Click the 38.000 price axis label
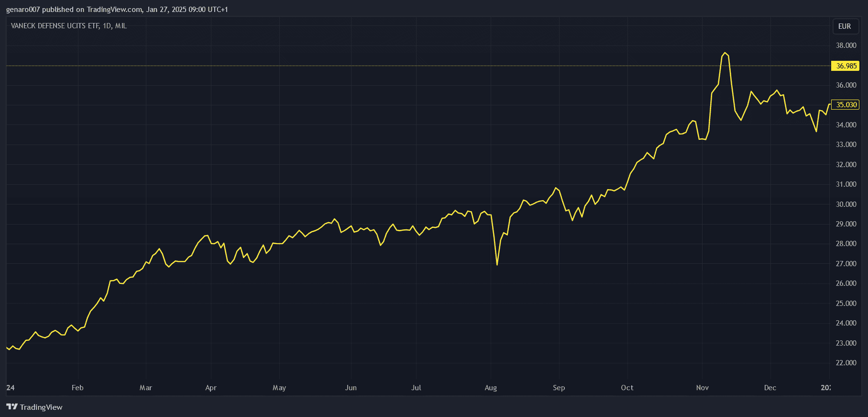 click(x=846, y=45)
